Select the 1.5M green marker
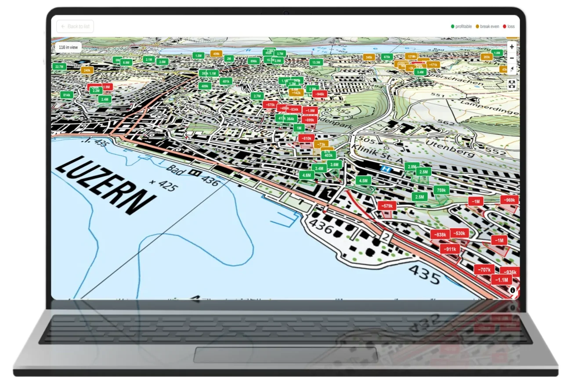571x392 pixels. tap(198, 56)
